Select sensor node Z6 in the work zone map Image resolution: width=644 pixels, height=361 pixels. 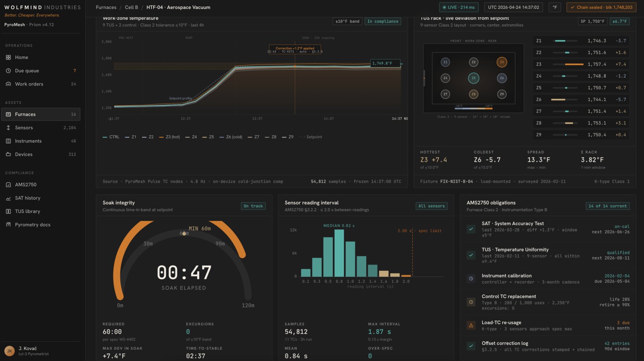(502, 78)
